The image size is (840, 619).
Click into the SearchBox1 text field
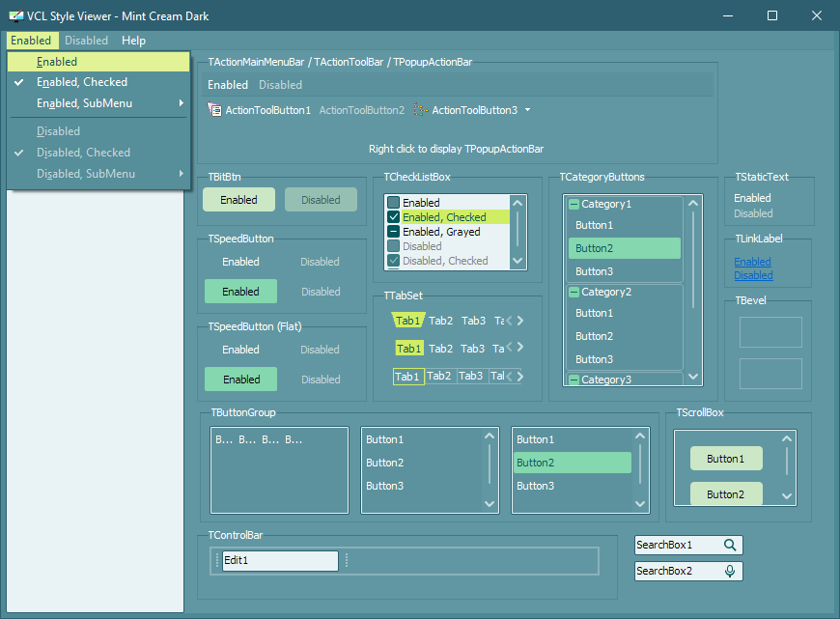pyautogui.click(x=678, y=545)
